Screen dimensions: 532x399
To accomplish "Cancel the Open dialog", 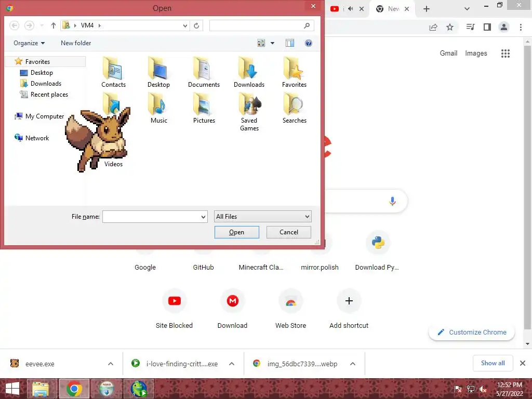I will 289,232.
